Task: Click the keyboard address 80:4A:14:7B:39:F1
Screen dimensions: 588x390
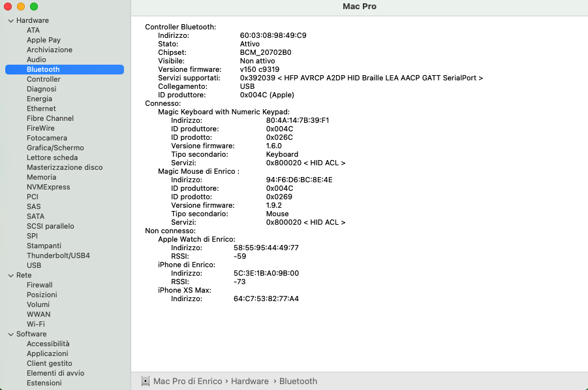Action: click(x=298, y=120)
